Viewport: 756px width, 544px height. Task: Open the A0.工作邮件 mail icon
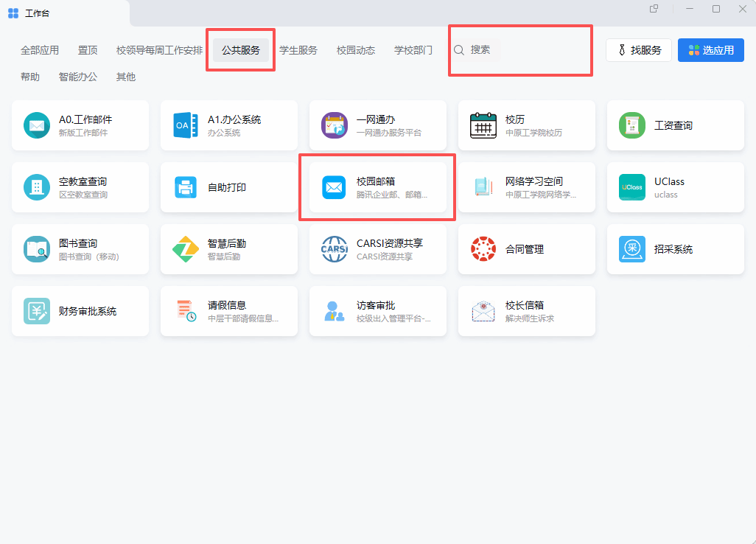tap(37, 125)
